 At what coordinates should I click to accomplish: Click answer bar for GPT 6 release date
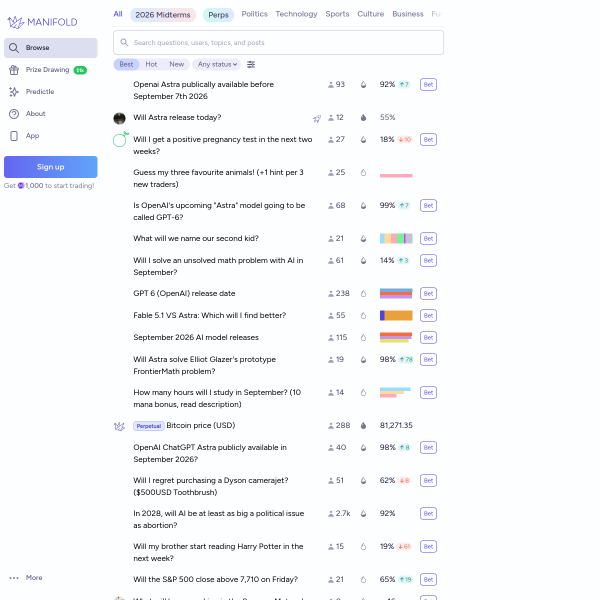point(396,293)
